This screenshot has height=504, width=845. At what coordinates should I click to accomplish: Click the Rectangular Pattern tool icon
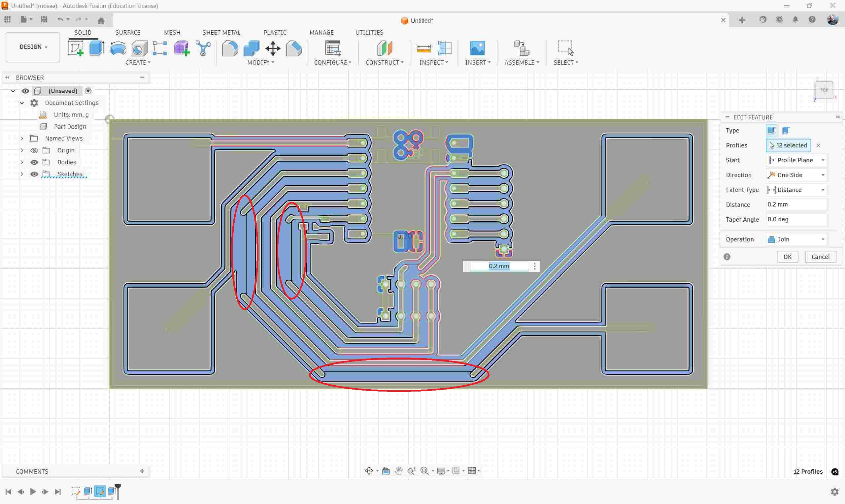tap(160, 48)
